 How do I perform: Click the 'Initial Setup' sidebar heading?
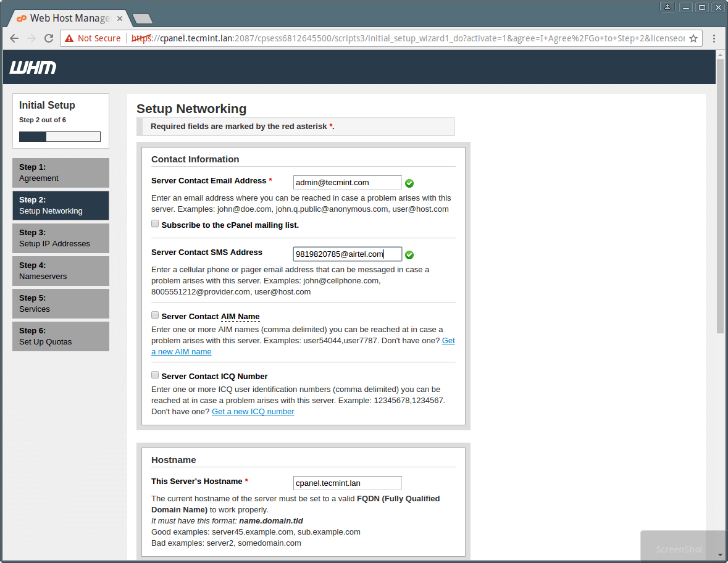pos(47,106)
